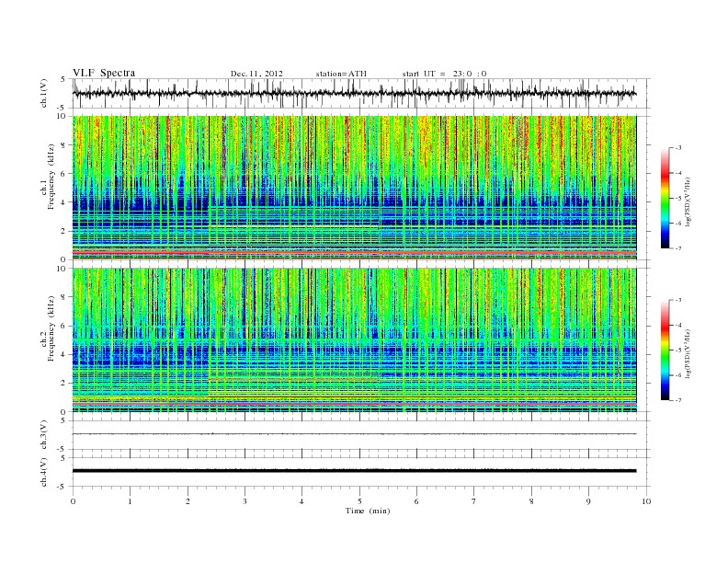728x563 pixels.
Task: Select the "ch.3(V)" axis label
Action: [x=44, y=435]
